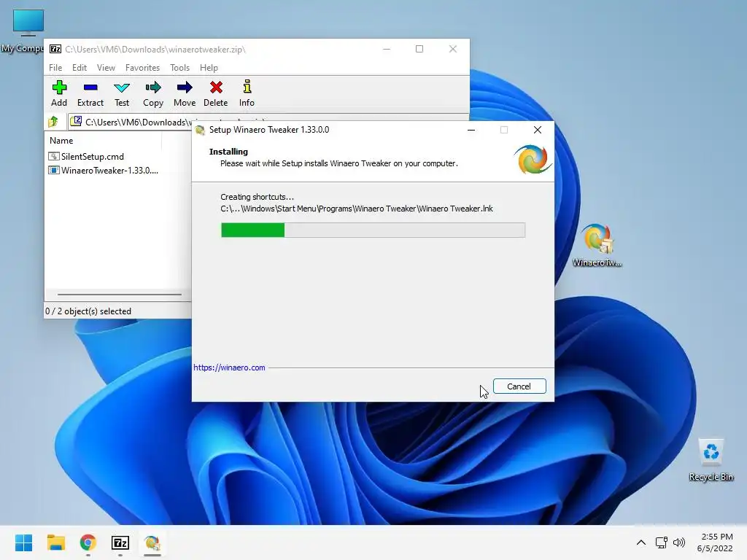Click the Copy toolbar icon in 7-Zip
The width and height of the screenshot is (747, 560).
tap(153, 93)
